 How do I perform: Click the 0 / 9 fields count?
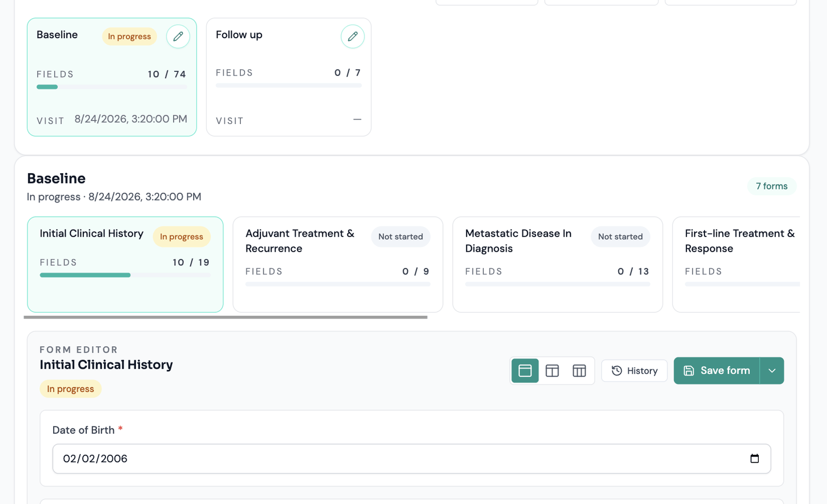coord(416,271)
